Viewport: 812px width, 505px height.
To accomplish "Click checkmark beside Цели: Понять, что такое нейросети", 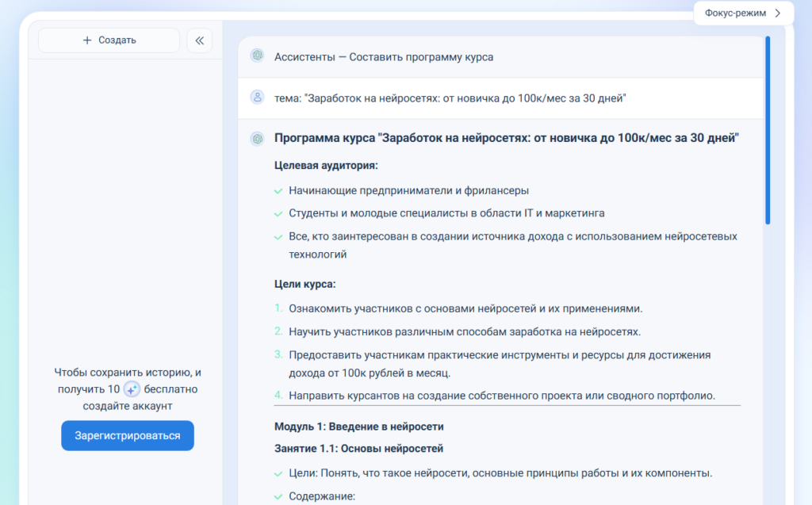I will coord(278,474).
